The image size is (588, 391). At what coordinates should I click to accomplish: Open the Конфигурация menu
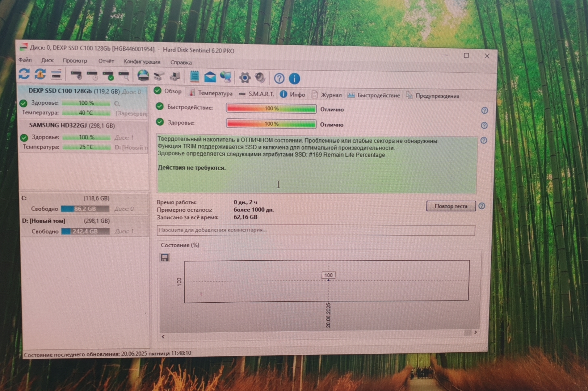(x=142, y=62)
